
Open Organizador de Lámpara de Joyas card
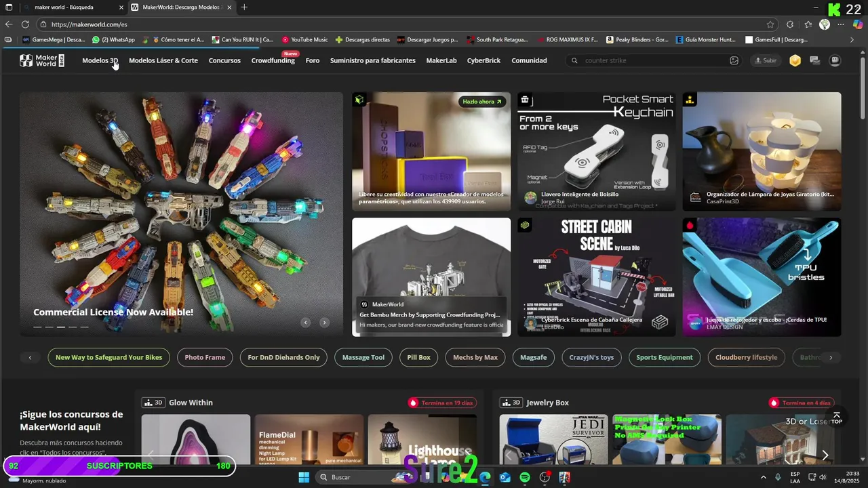click(762, 151)
